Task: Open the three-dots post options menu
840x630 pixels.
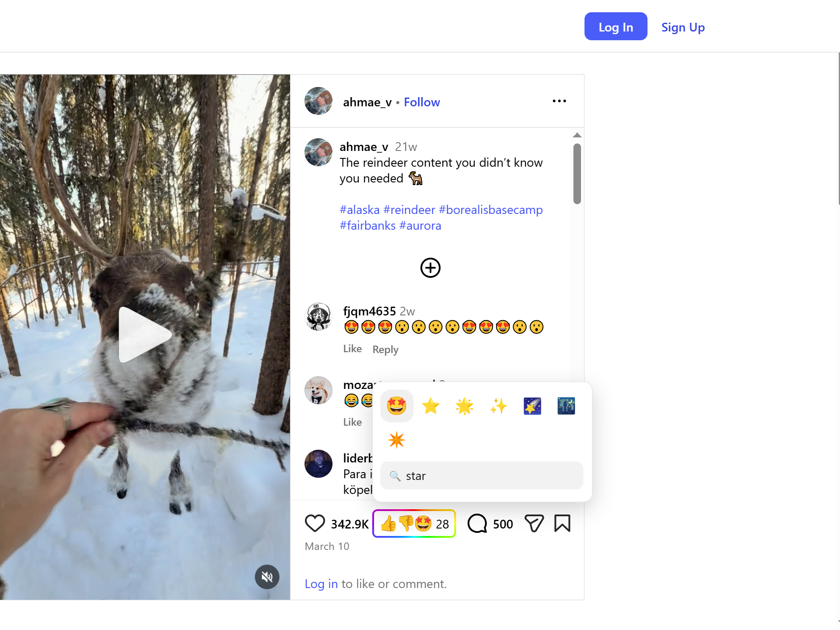Action: (559, 101)
